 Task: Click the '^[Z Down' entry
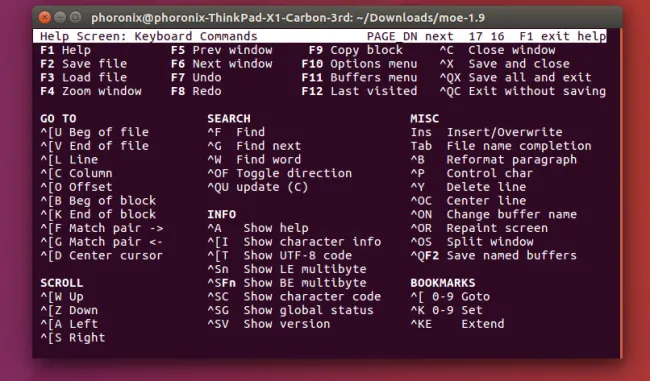69,310
